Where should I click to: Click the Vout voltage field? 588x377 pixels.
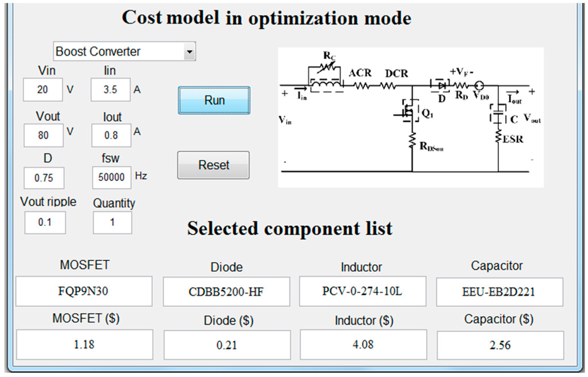pos(44,136)
